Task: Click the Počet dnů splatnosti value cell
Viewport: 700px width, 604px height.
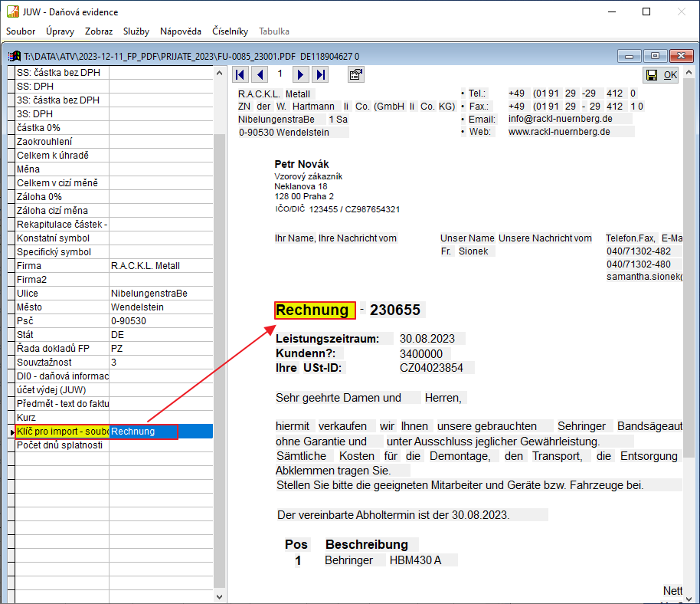Action: pos(161,445)
